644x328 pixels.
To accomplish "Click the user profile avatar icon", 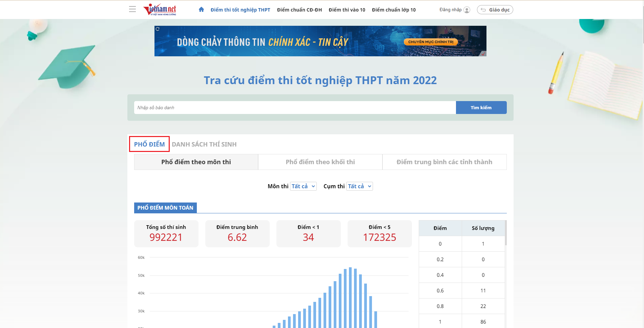I will tap(467, 10).
